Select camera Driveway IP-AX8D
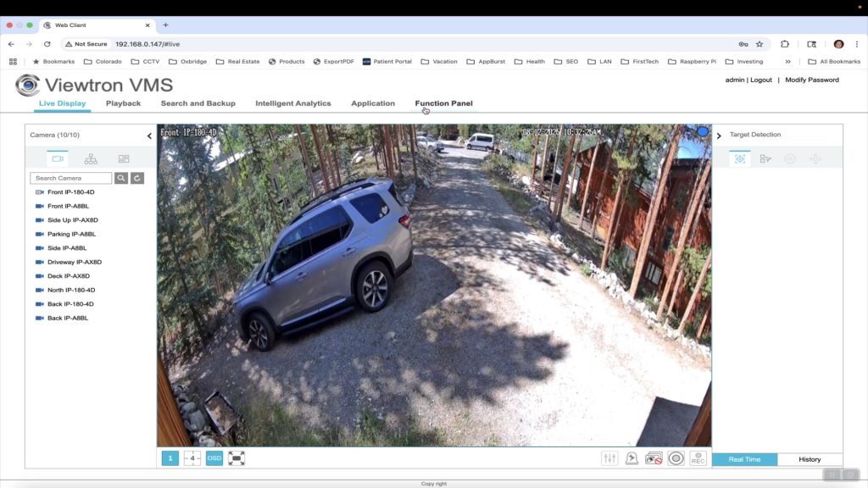 pyautogui.click(x=75, y=263)
